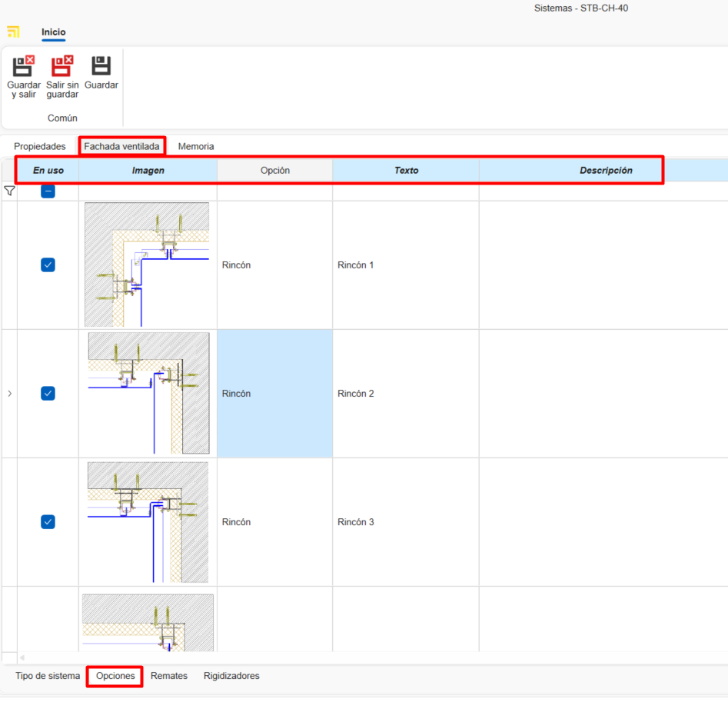Toggle the select-all checkbox in filter row

click(x=48, y=191)
